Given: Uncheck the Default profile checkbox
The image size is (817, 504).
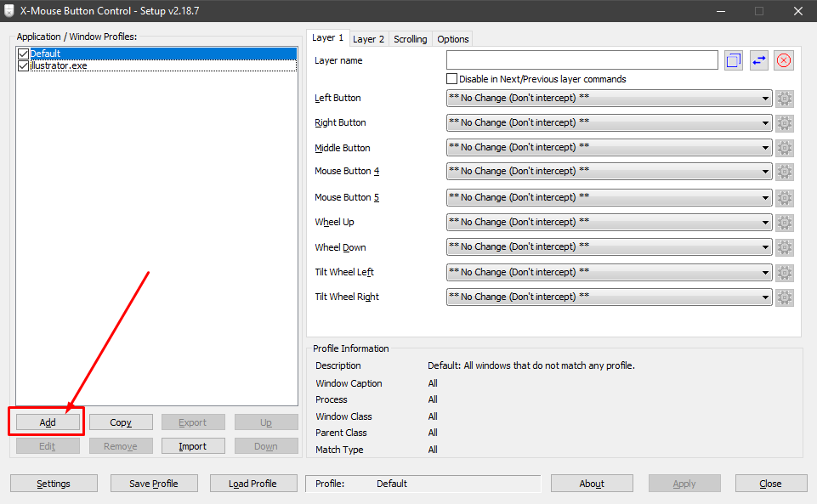Looking at the screenshot, I should [22, 53].
